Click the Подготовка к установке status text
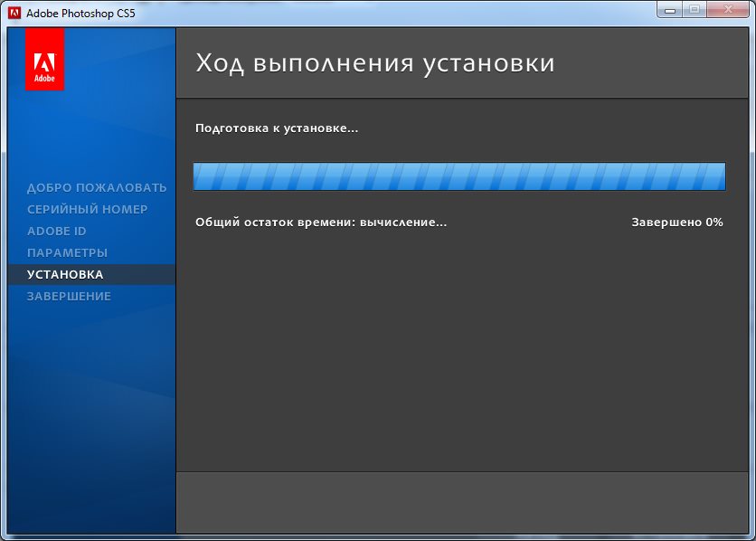Screen dimensions: 756x541 click(x=277, y=128)
